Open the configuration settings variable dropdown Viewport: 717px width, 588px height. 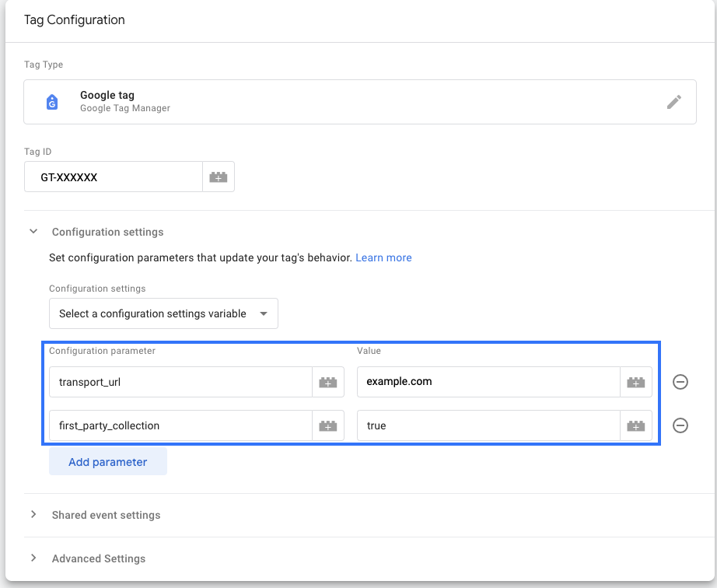tap(163, 313)
